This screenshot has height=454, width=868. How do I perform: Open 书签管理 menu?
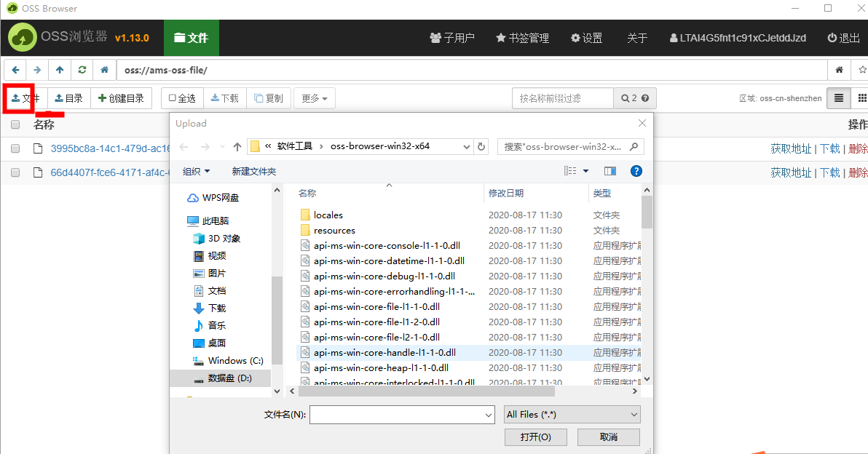point(523,38)
